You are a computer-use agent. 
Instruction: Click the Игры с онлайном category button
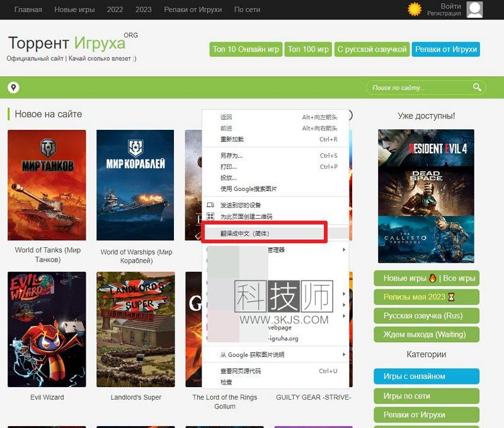427,376
